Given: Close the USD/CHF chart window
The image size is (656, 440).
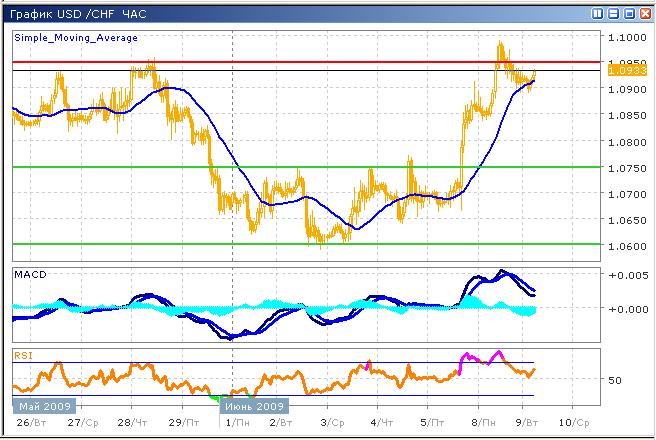Looking at the screenshot, I should click(645, 14).
